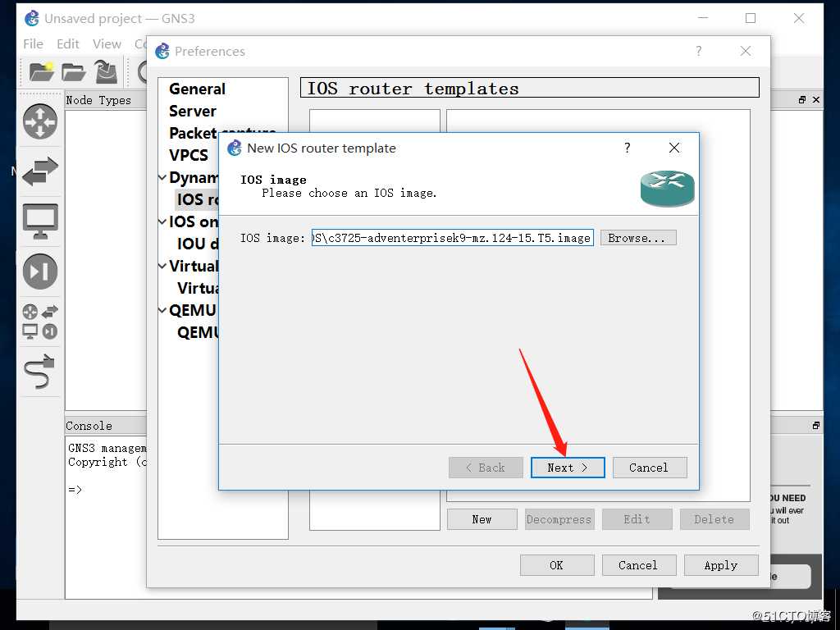Browse switches in the device sidebar
Viewport: 840px width, 630px height.
pyautogui.click(x=40, y=171)
